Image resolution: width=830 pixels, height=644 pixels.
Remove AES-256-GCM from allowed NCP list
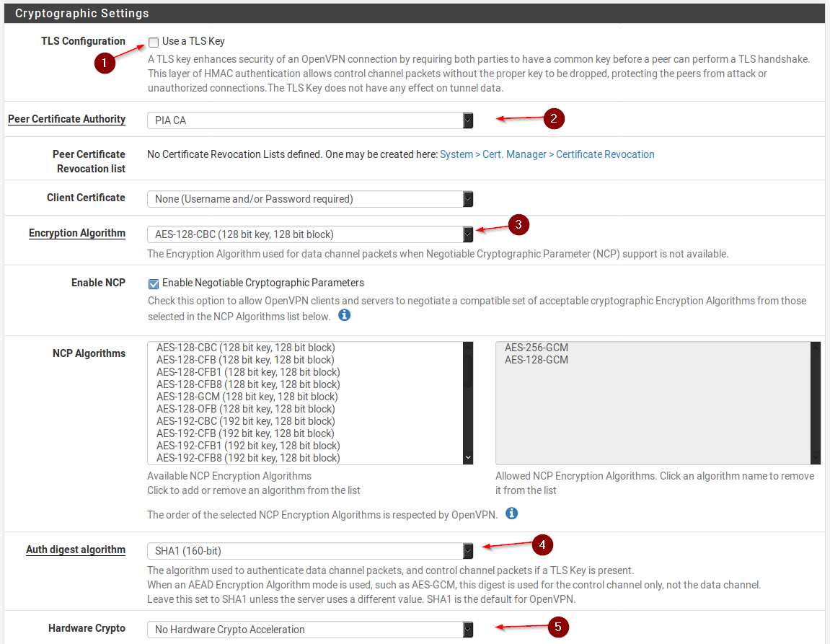(537, 348)
